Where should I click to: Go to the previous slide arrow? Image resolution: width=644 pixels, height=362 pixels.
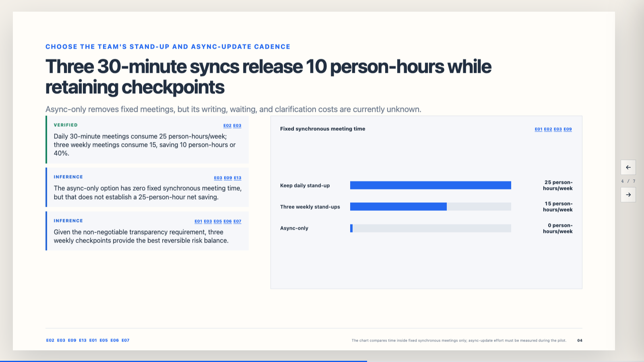point(628,167)
